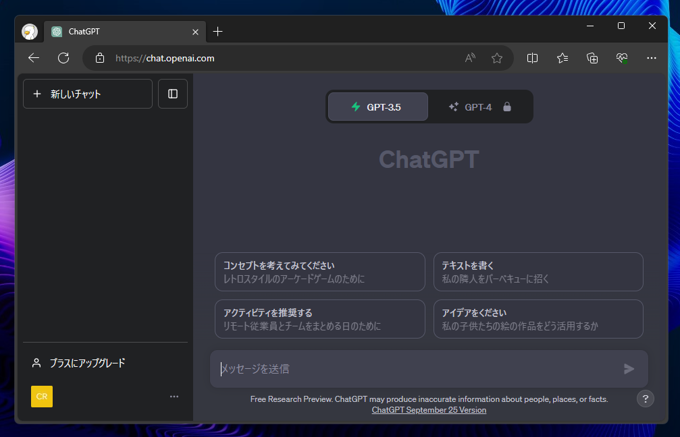Viewport: 680px width, 437px height.
Task: View site information lock icon
Action: coord(100,58)
